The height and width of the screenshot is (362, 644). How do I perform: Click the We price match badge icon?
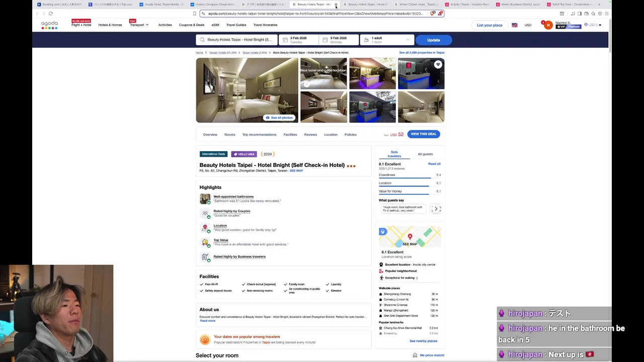point(415,355)
